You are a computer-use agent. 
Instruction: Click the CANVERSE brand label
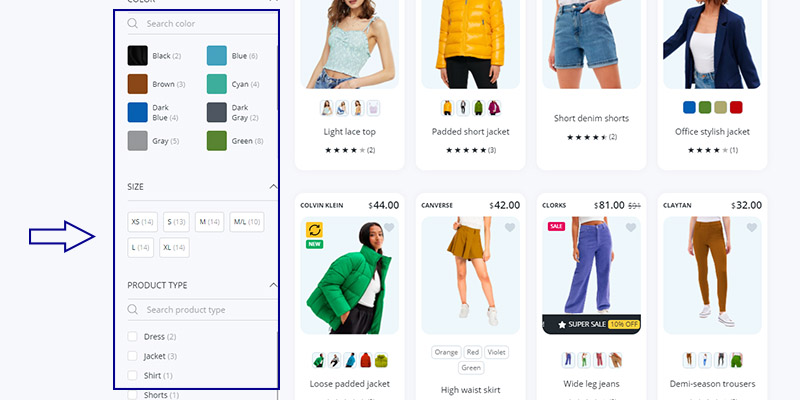[437, 206]
